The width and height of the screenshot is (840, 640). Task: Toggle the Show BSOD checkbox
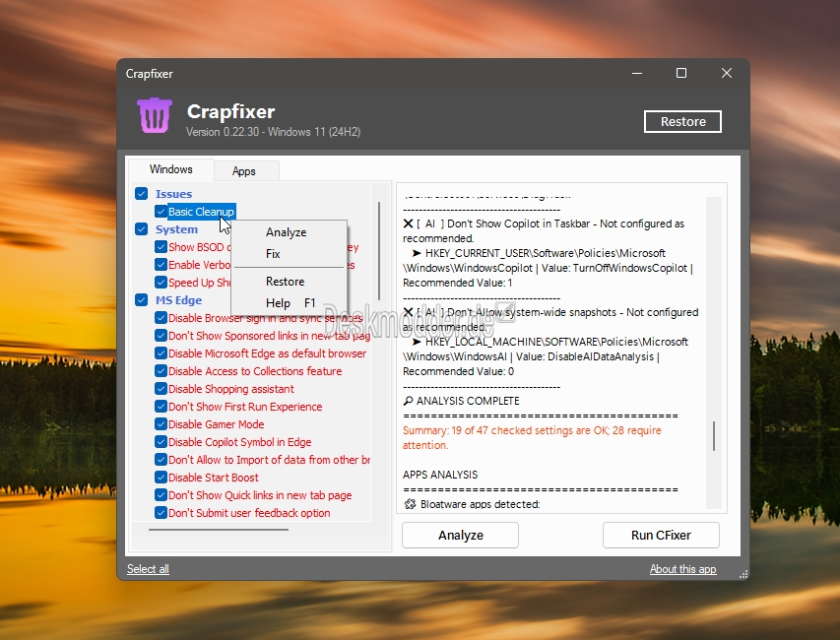161,247
